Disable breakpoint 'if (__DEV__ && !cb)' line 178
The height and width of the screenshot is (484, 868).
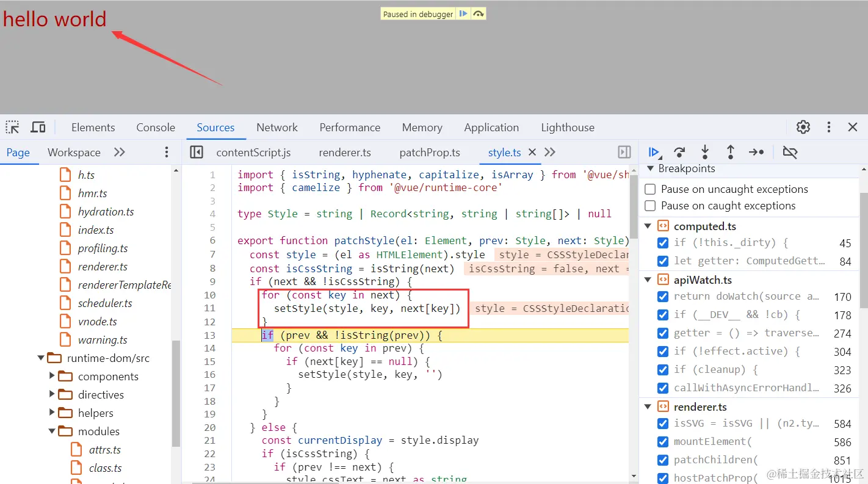pos(663,315)
